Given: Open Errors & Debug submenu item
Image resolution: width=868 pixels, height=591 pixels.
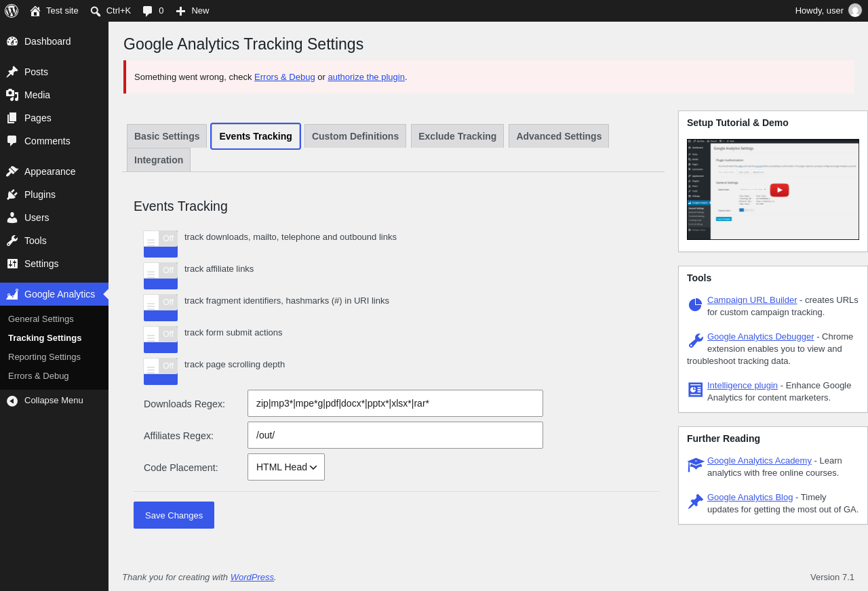Looking at the screenshot, I should pos(38,375).
